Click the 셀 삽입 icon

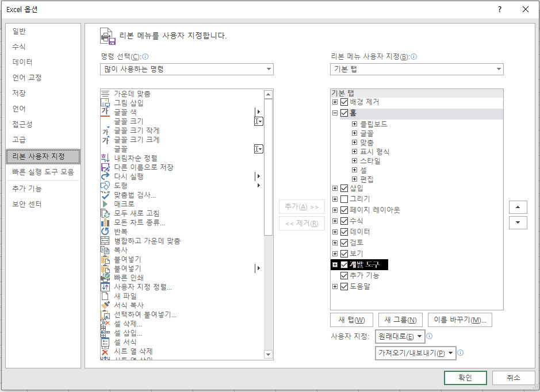point(105,333)
